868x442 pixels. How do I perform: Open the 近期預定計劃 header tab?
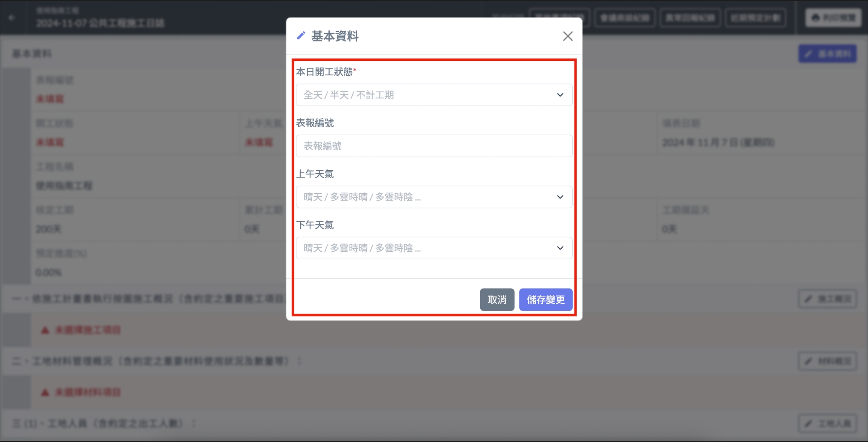[x=755, y=18]
